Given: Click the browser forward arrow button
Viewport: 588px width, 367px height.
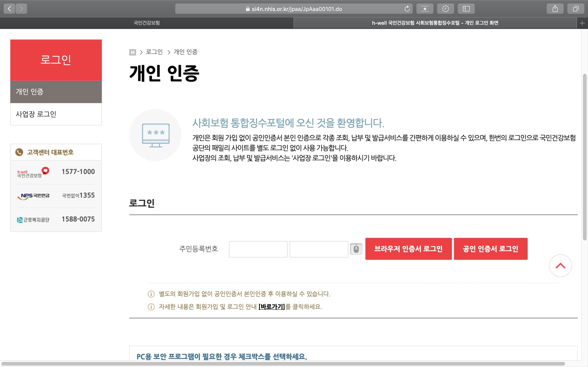Looking at the screenshot, I should point(21,9).
